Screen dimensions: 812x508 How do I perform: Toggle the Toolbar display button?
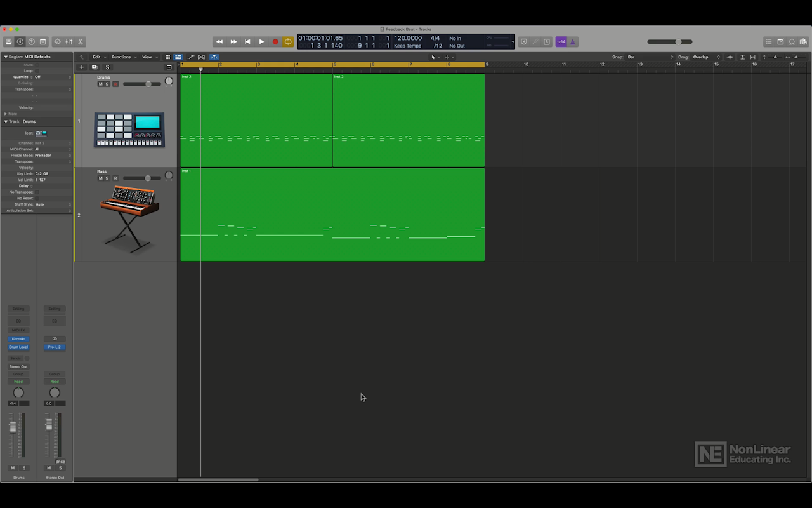(43, 42)
